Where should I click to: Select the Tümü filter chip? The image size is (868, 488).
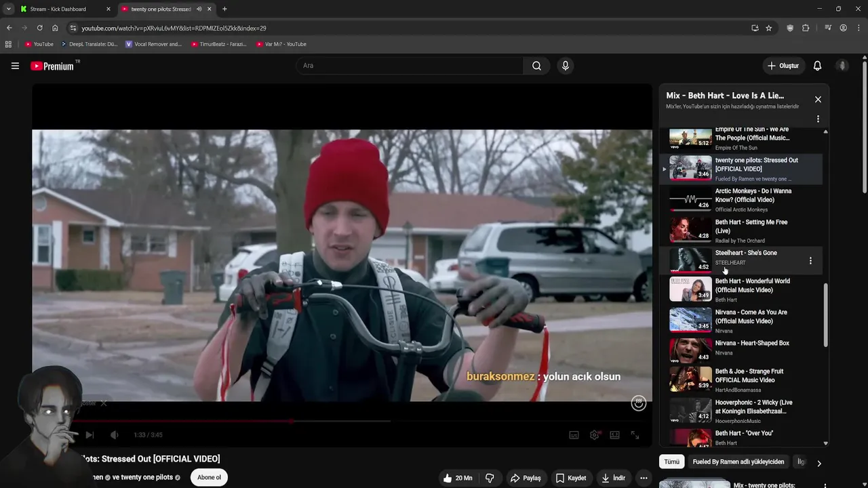point(671,462)
